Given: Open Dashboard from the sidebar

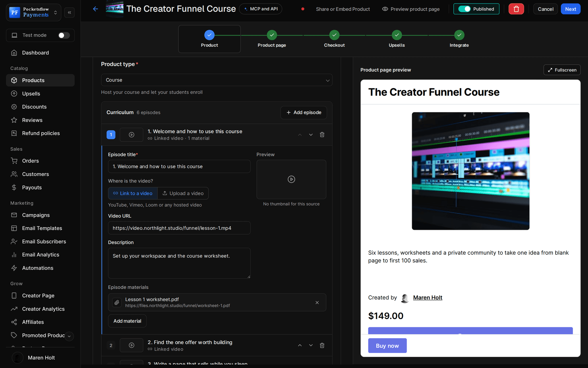Looking at the screenshot, I should (40, 53).
